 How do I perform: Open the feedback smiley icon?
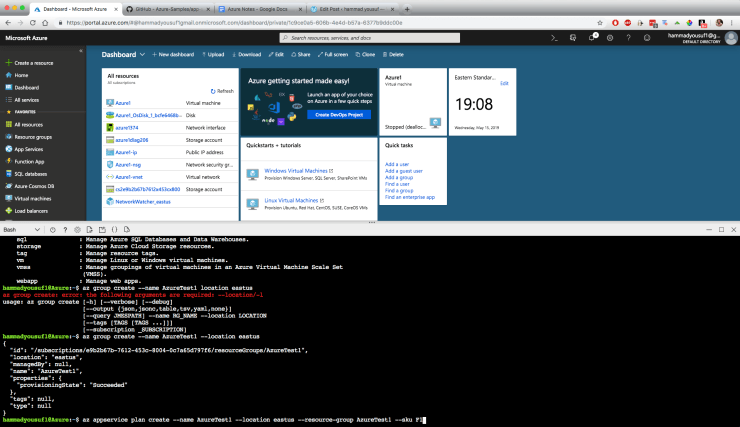[647, 38]
